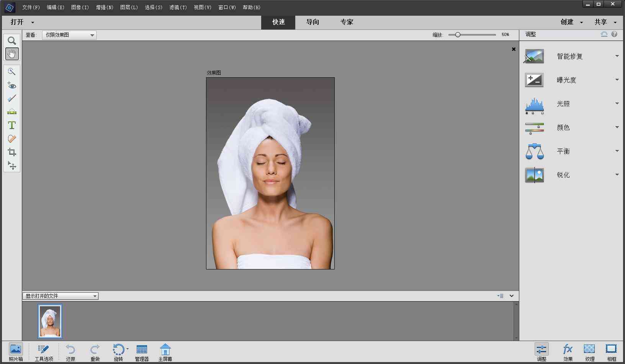Select the Hand tool
Image resolution: width=625 pixels, height=364 pixels.
point(12,54)
